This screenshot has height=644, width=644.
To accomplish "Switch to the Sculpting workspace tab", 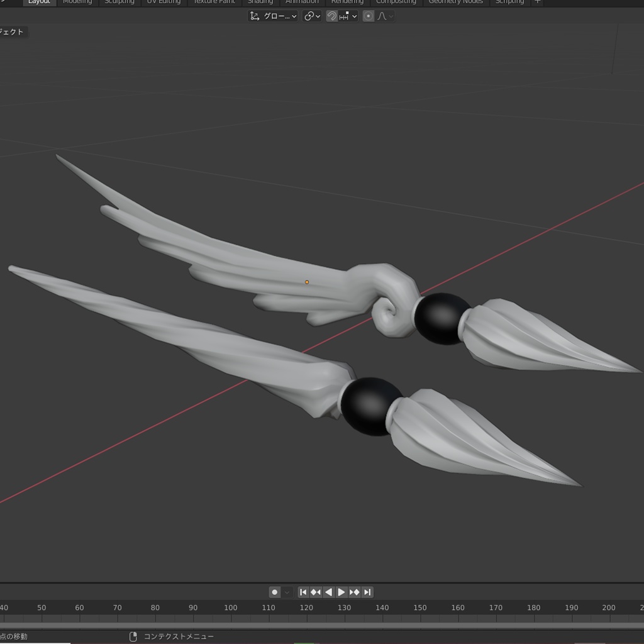I will point(119,2).
